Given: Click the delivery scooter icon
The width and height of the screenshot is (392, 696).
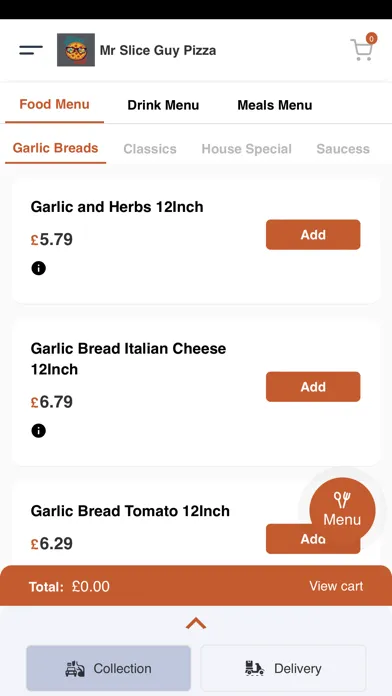Looking at the screenshot, I should click(254, 668).
